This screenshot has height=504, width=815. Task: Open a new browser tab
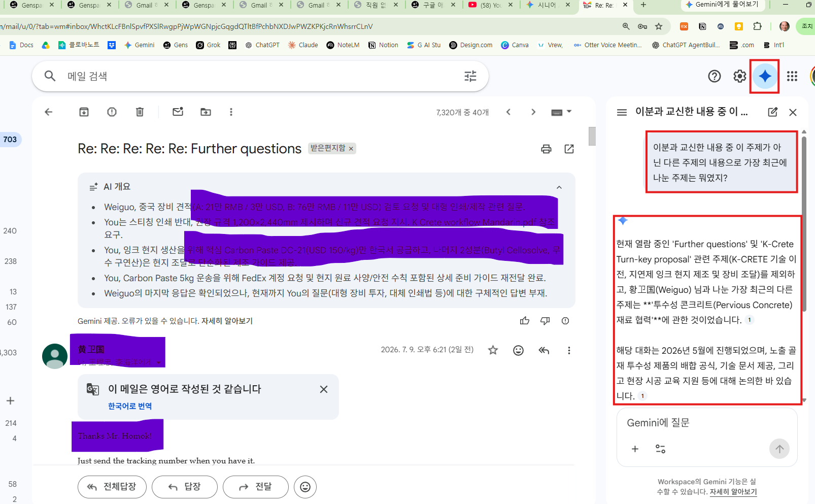pos(643,5)
